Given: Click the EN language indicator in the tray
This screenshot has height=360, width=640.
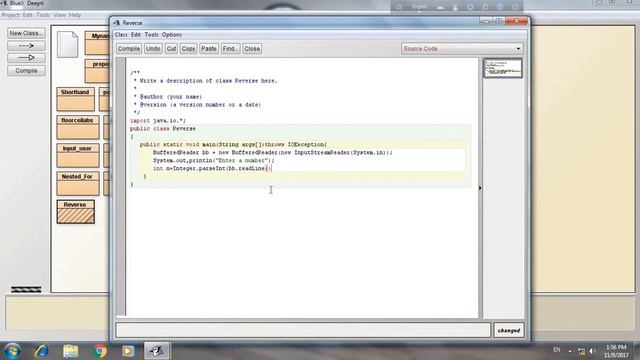Looking at the screenshot, I should click(x=557, y=350).
